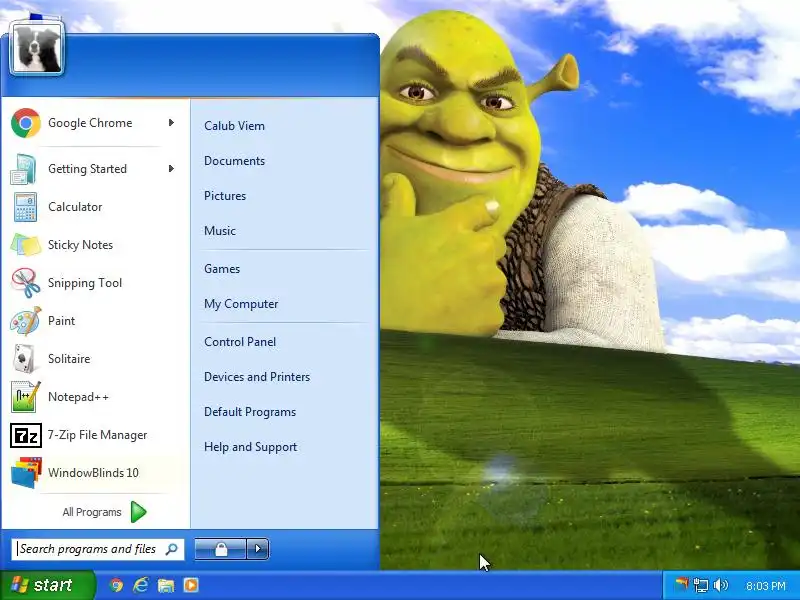The image size is (800, 600).
Task: Open the media player taskbar icon
Action: [x=191, y=585]
